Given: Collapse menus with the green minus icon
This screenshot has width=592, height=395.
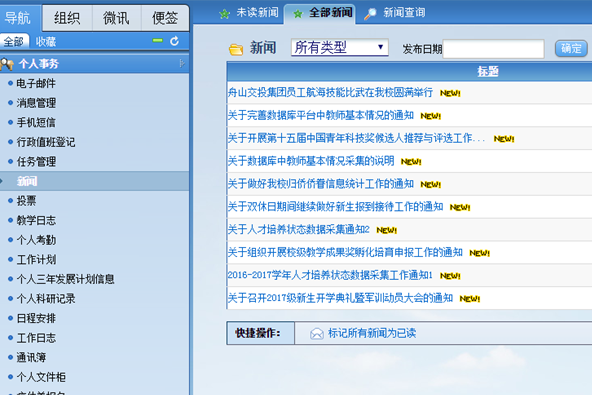Looking at the screenshot, I should [157, 40].
